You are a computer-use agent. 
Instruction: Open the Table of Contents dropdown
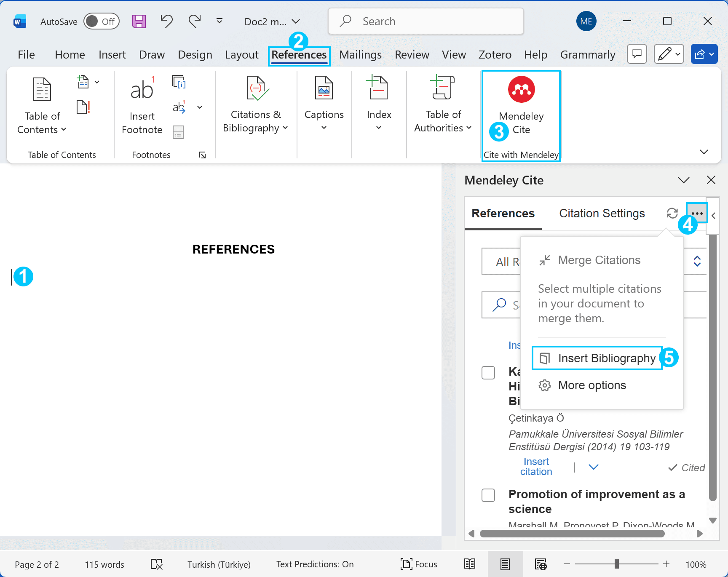(42, 106)
